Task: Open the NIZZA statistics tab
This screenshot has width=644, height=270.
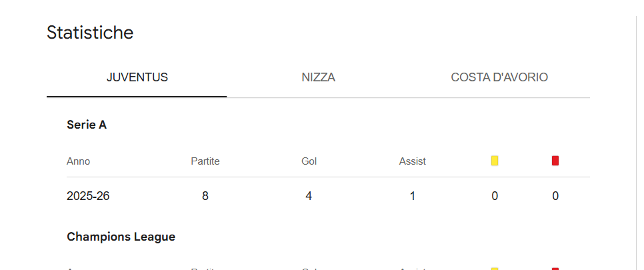Action: coord(318,78)
